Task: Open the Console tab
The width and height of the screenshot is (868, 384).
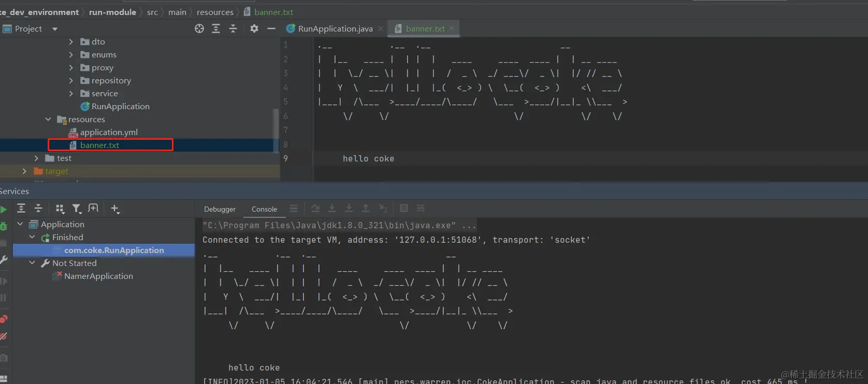Action: tap(264, 209)
